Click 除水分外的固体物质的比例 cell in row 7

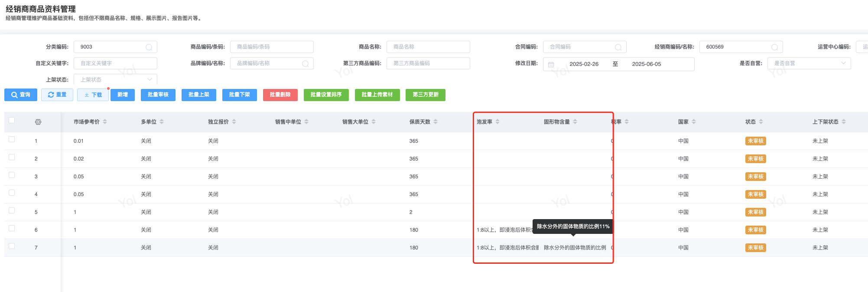tap(575, 248)
